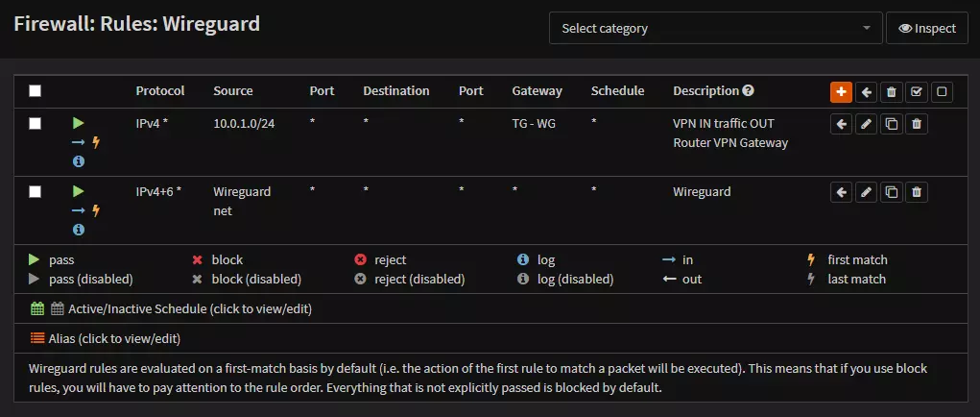Click the Protocol column header

click(x=160, y=90)
